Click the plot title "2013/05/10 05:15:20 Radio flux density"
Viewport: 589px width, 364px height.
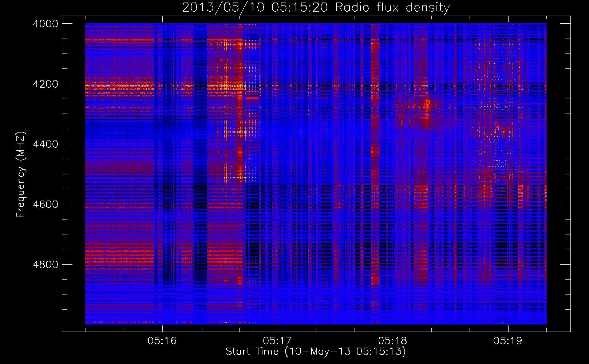pos(316,7)
